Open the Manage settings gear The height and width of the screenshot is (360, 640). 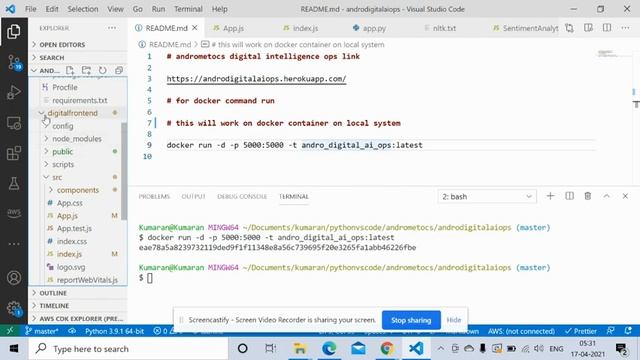[x=14, y=308]
